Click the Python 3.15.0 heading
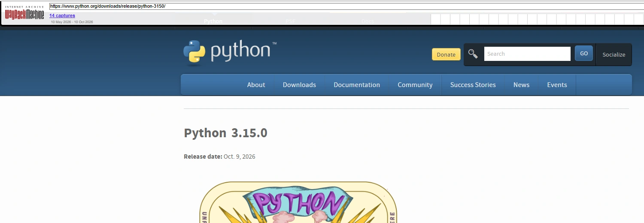Image resolution: width=644 pixels, height=223 pixels. [x=225, y=133]
